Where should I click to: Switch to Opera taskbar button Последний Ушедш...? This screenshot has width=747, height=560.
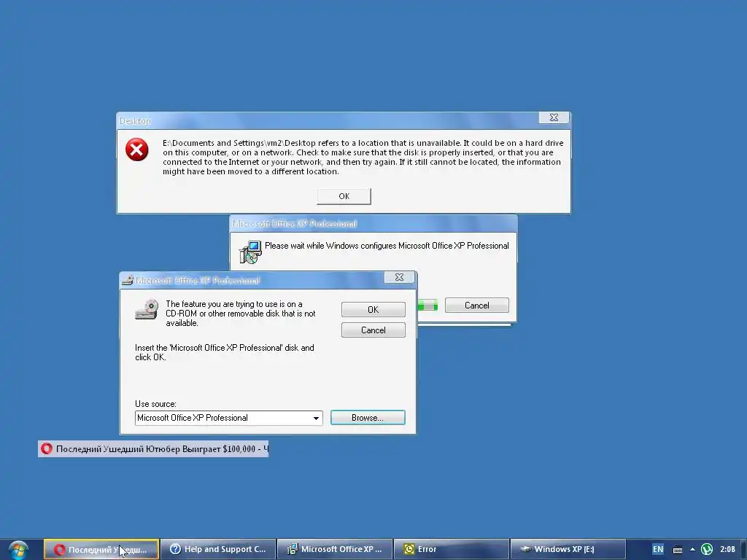click(x=101, y=549)
